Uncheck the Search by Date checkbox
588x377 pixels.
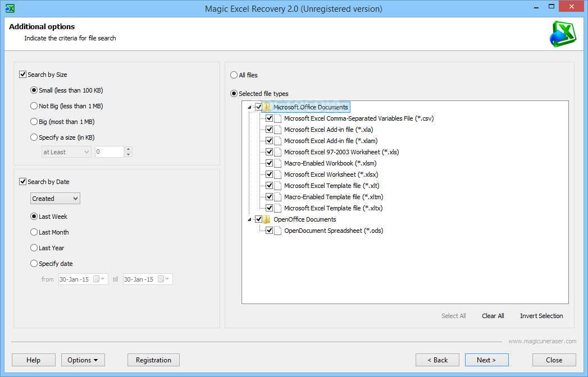tap(23, 182)
